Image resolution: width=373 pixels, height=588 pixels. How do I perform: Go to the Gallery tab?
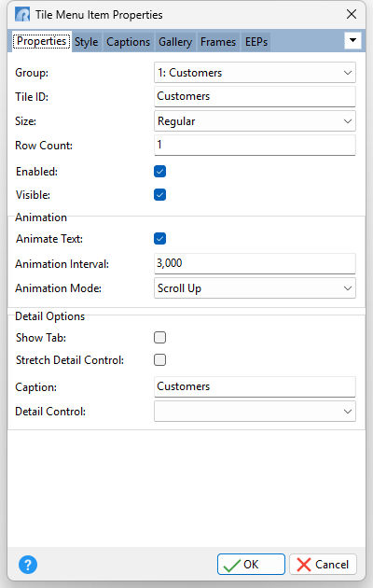(x=175, y=42)
